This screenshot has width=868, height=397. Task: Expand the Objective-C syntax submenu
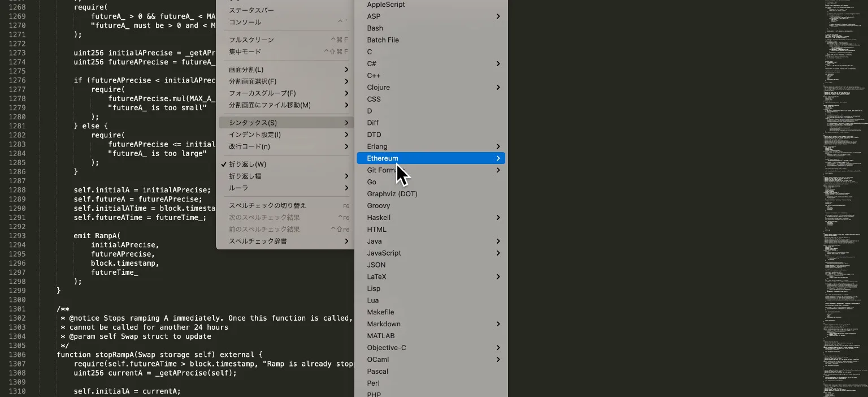pyautogui.click(x=431, y=348)
